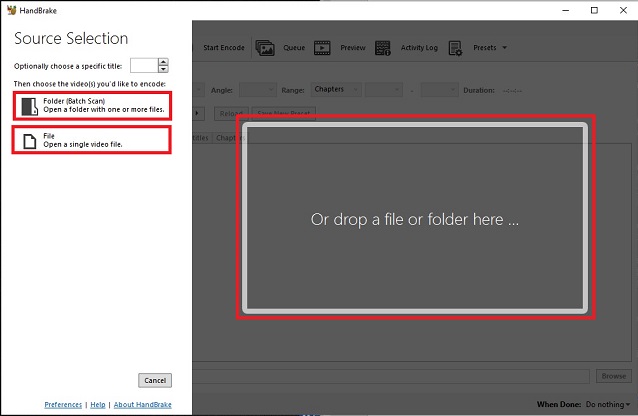638x416 pixels.
Task: Choose File to open a single video
Action: tap(92, 140)
